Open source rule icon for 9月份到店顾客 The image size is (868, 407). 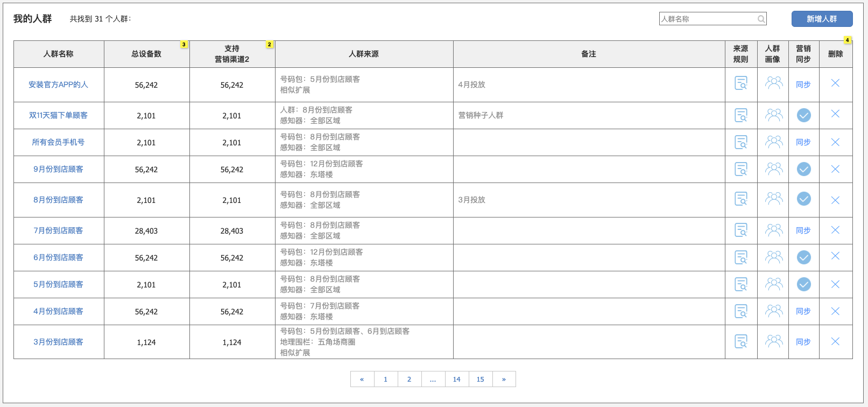click(741, 169)
